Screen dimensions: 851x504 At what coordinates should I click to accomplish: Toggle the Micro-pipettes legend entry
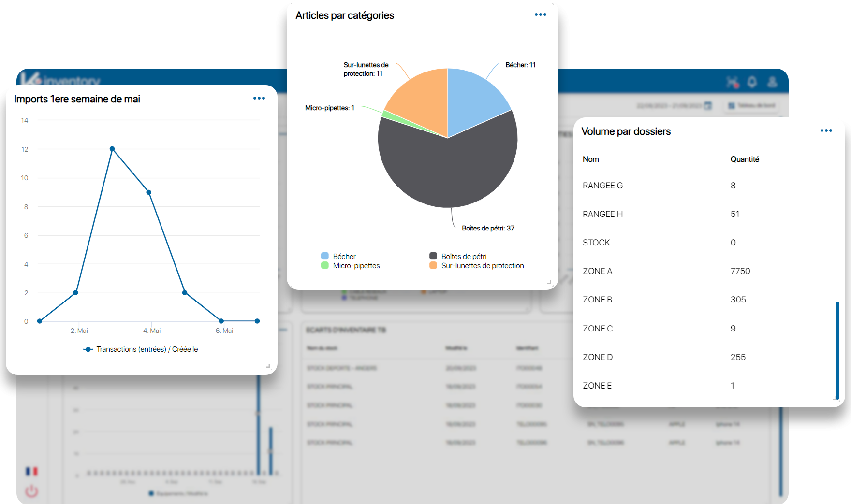tap(351, 265)
